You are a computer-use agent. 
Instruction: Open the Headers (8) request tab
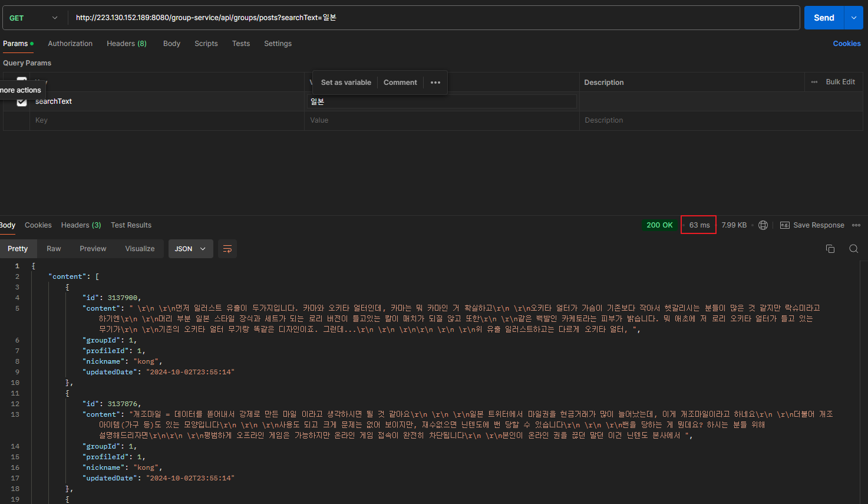click(x=127, y=44)
